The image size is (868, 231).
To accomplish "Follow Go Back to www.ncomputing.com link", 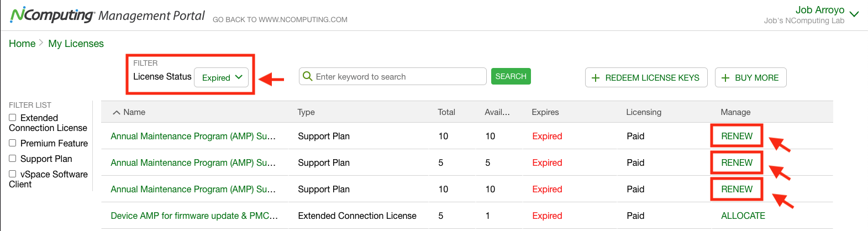I will click(280, 19).
